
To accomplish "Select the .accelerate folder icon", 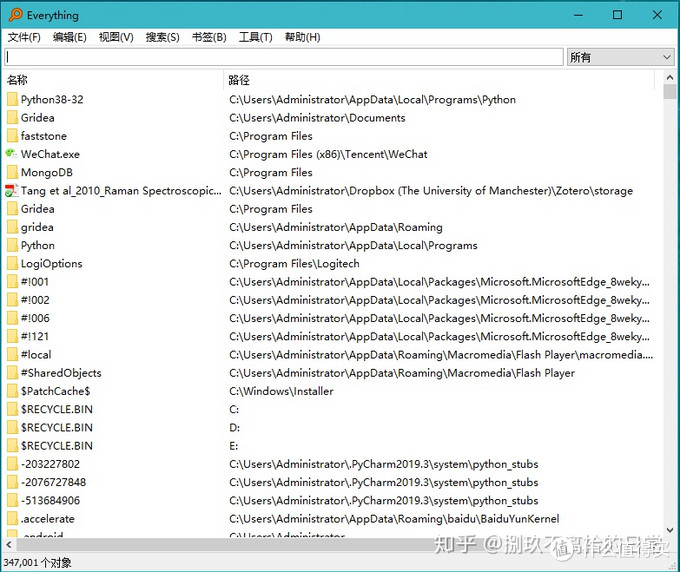I will click(x=12, y=518).
